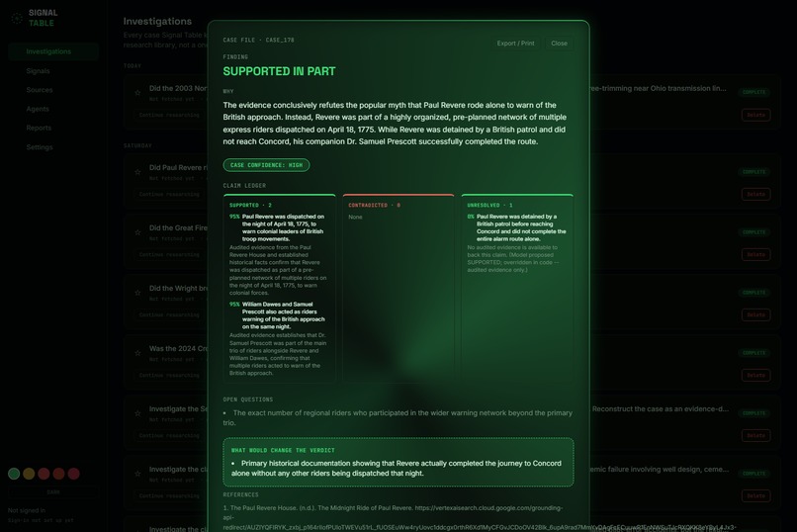Continue researching the Wright investigation
Image resolution: width=797 pixels, height=532 pixels.
(x=169, y=315)
